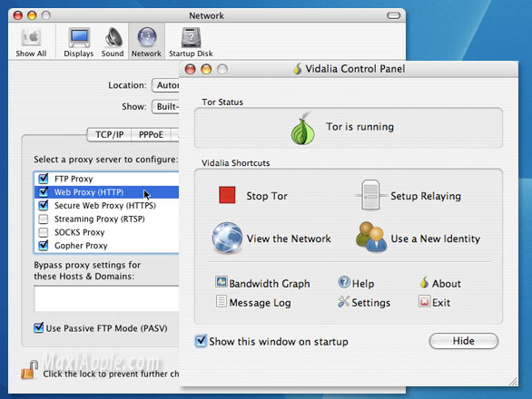This screenshot has height=399, width=532.
Task: Select the Network toolbar icon
Action: [x=146, y=37]
